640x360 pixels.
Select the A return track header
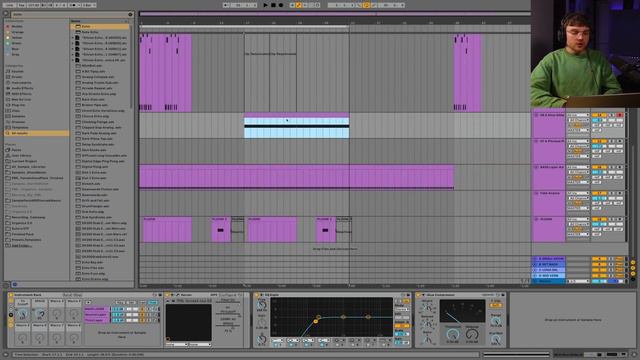(x=549, y=259)
